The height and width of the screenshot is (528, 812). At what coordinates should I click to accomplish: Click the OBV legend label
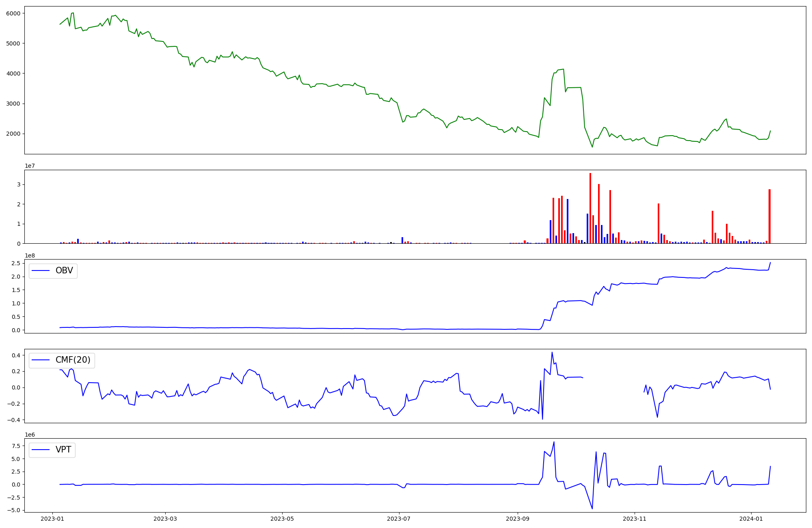(x=64, y=271)
